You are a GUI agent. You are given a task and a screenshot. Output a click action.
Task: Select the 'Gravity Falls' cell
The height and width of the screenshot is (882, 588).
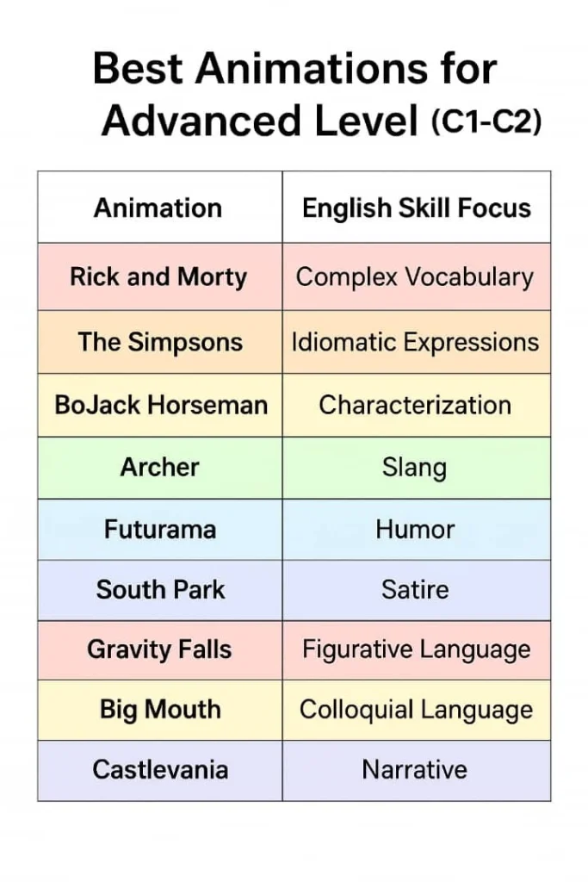tap(159, 649)
